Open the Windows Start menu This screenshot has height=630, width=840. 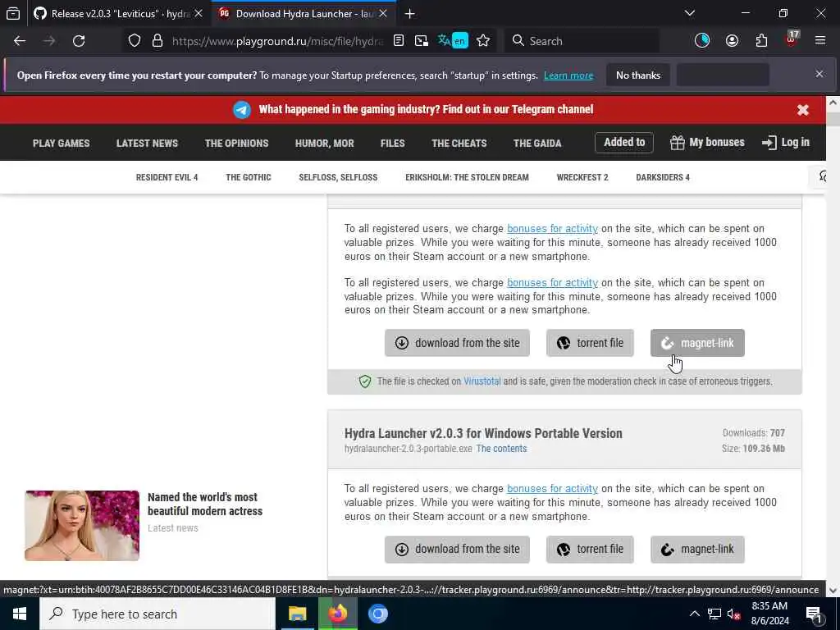[x=20, y=614]
